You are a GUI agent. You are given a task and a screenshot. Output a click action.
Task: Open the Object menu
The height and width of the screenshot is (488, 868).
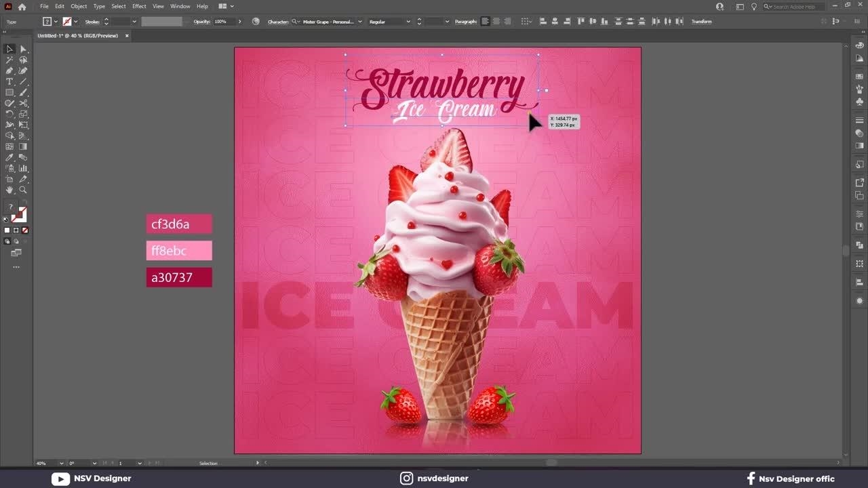(x=79, y=6)
